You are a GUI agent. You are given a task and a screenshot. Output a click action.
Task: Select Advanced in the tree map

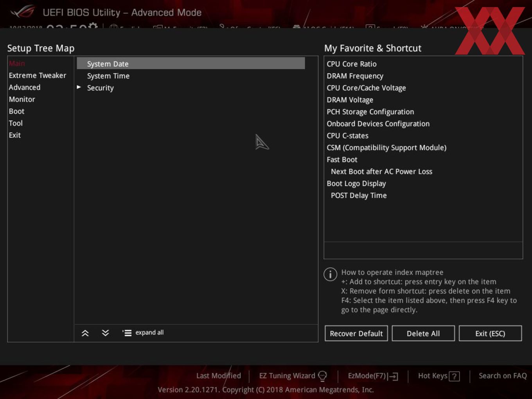tap(25, 87)
